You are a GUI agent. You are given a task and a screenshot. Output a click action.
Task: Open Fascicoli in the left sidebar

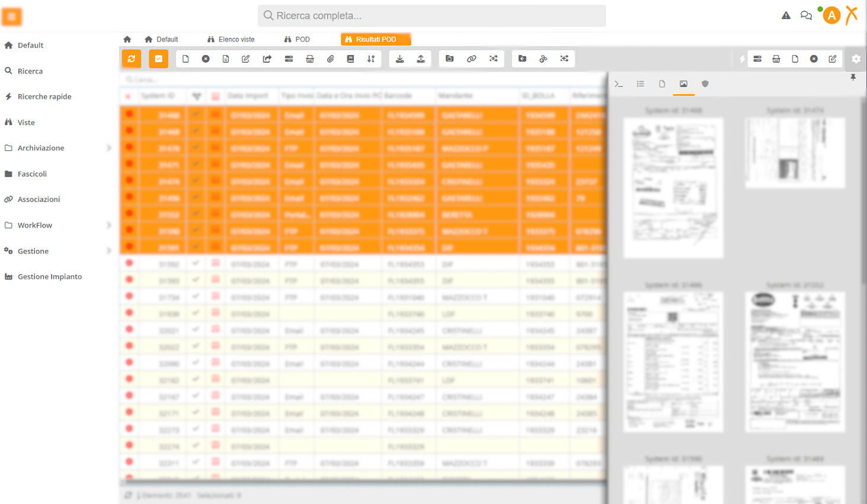(x=25, y=174)
